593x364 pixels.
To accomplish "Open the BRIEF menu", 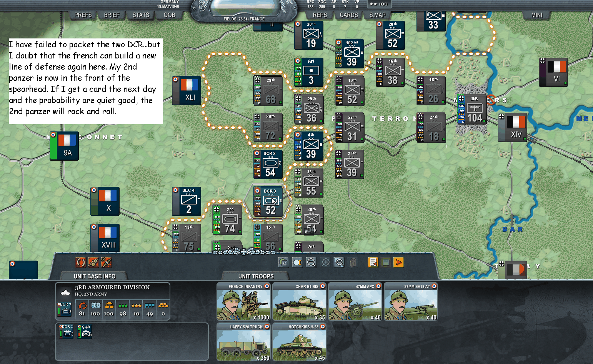I will [112, 15].
